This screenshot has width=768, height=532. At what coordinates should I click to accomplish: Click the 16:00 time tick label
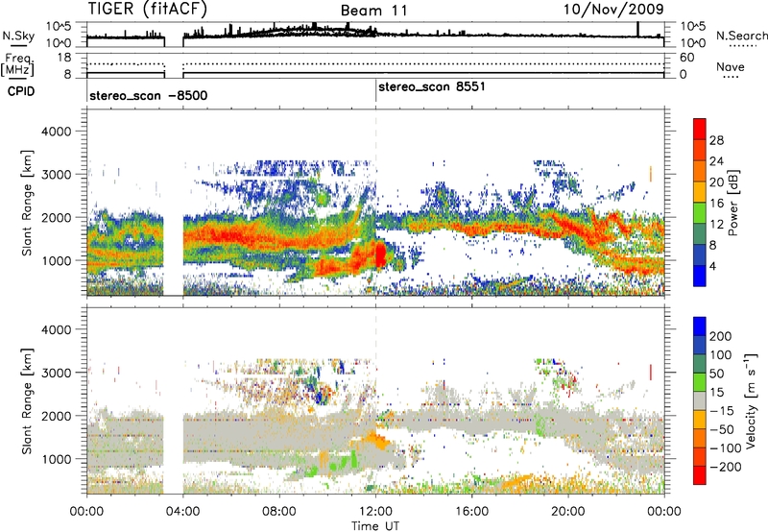(471, 512)
